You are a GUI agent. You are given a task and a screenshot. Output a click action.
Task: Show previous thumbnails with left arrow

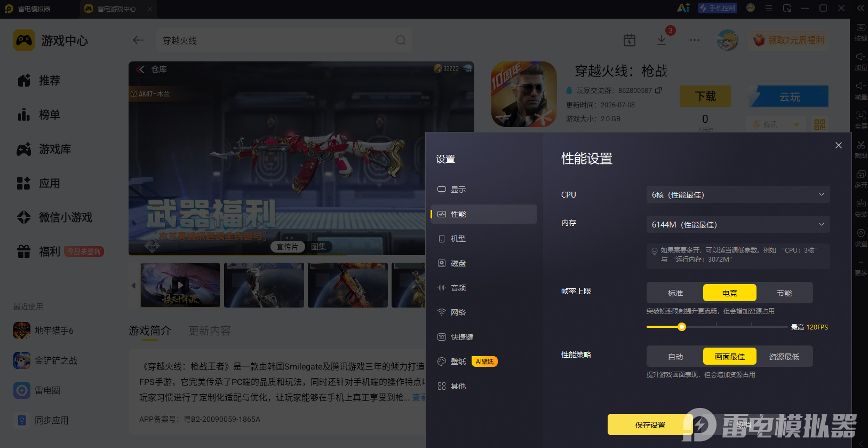[133, 286]
